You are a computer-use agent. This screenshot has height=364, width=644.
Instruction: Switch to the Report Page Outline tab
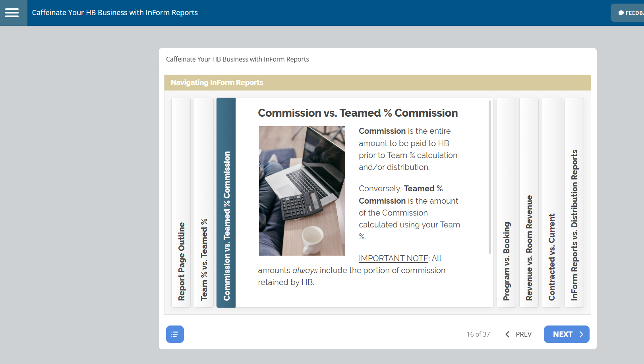(x=181, y=202)
